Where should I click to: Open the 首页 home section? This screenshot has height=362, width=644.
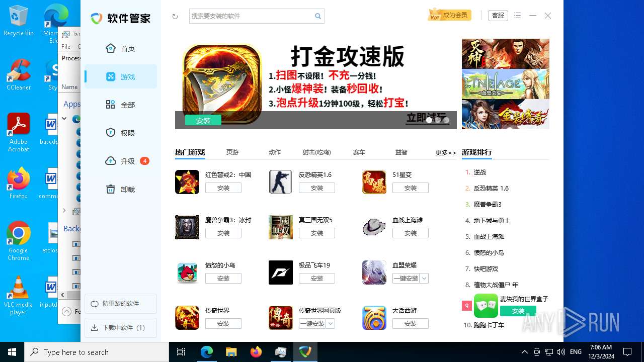(x=121, y=49)
